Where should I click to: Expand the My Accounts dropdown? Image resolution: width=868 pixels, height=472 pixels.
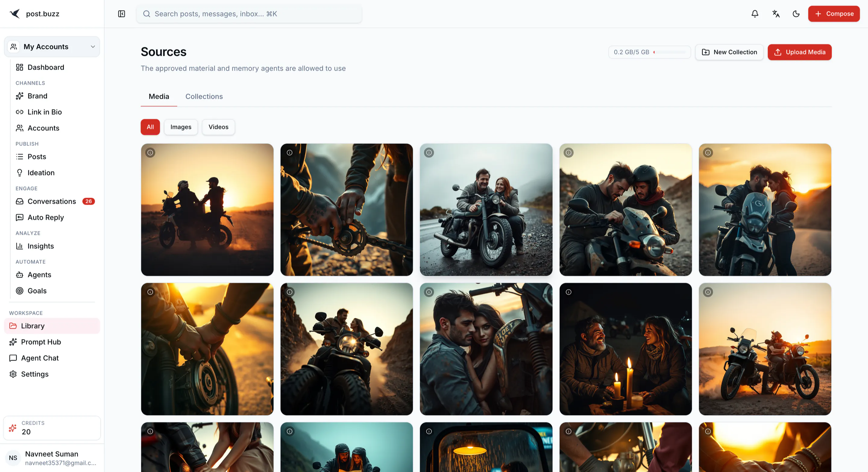pyautogui.click(x=52, y=47)
